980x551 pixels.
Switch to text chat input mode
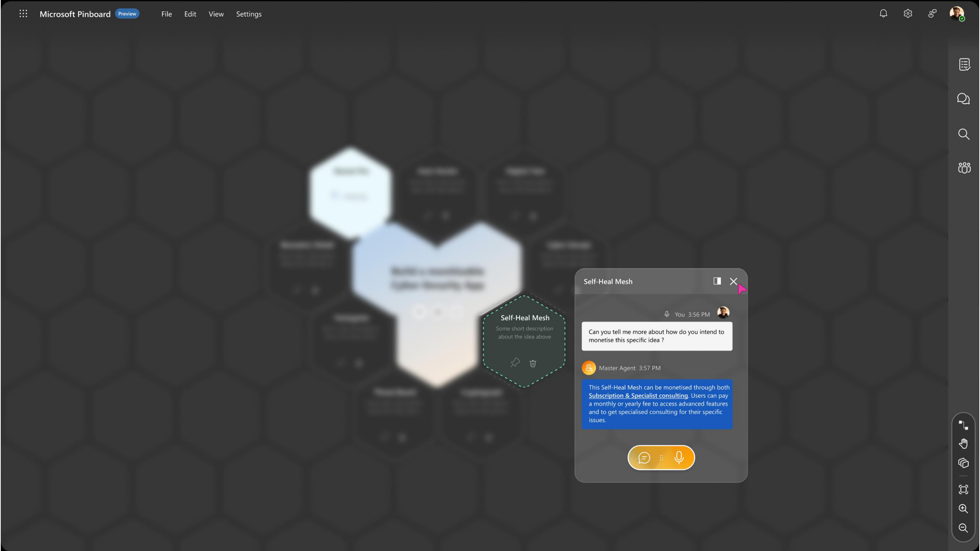point(644,457)
